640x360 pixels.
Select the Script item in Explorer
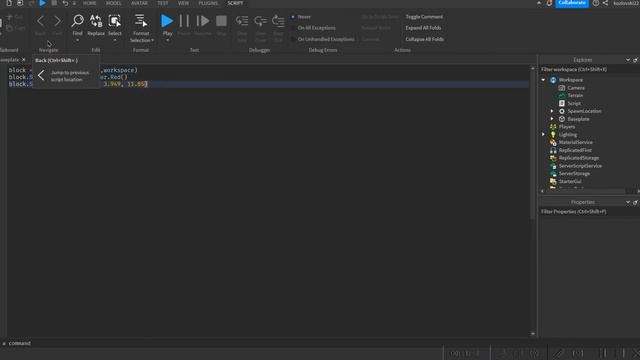tap(573, 103)
